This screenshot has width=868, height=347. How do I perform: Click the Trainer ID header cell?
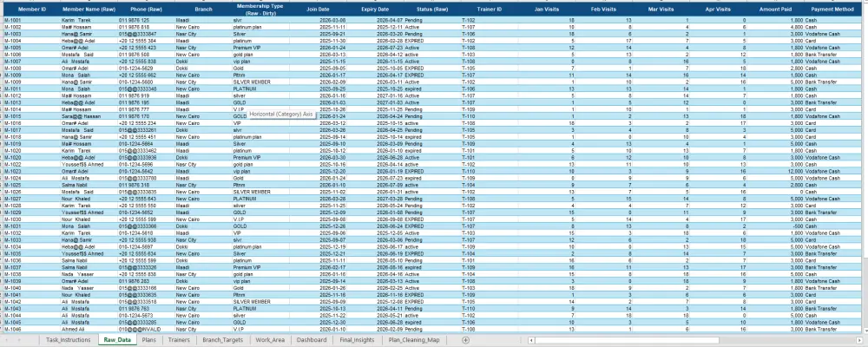tap(490, 10)
